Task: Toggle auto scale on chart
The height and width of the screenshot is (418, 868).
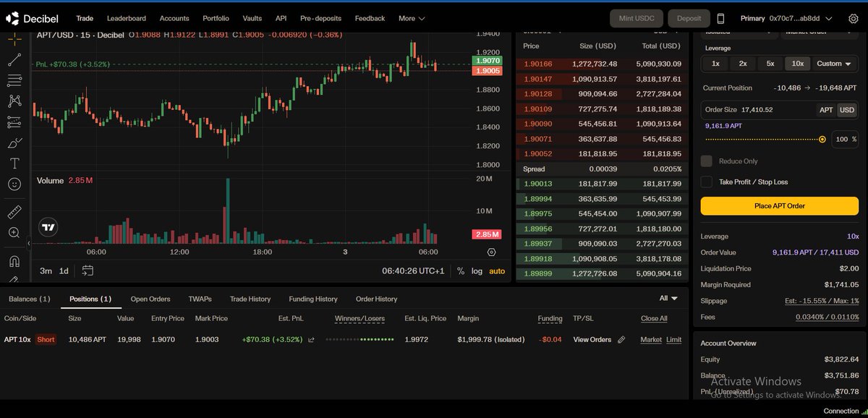Action: [497, 271]
